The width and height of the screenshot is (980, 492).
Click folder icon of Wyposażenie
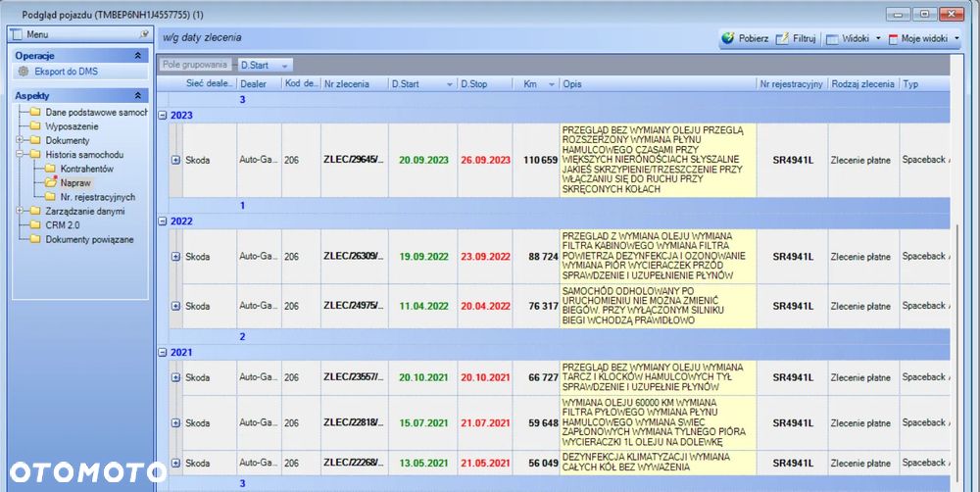[35, 126]
